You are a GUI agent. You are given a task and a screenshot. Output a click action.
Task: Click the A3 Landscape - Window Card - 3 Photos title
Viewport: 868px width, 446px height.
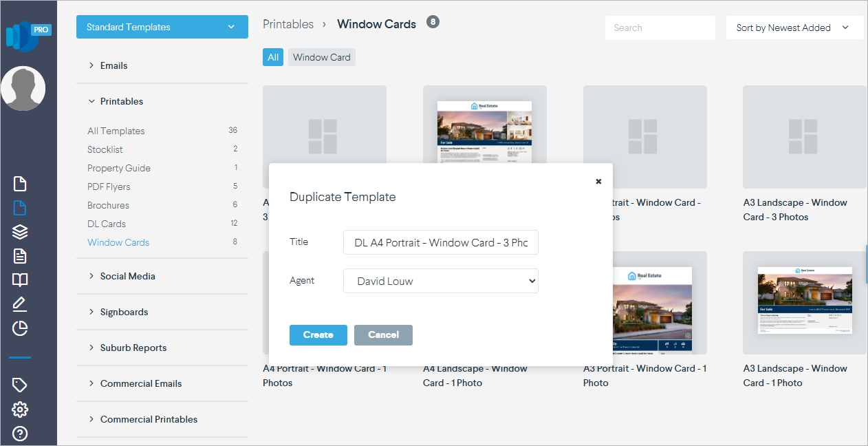(x=795, y=210)
